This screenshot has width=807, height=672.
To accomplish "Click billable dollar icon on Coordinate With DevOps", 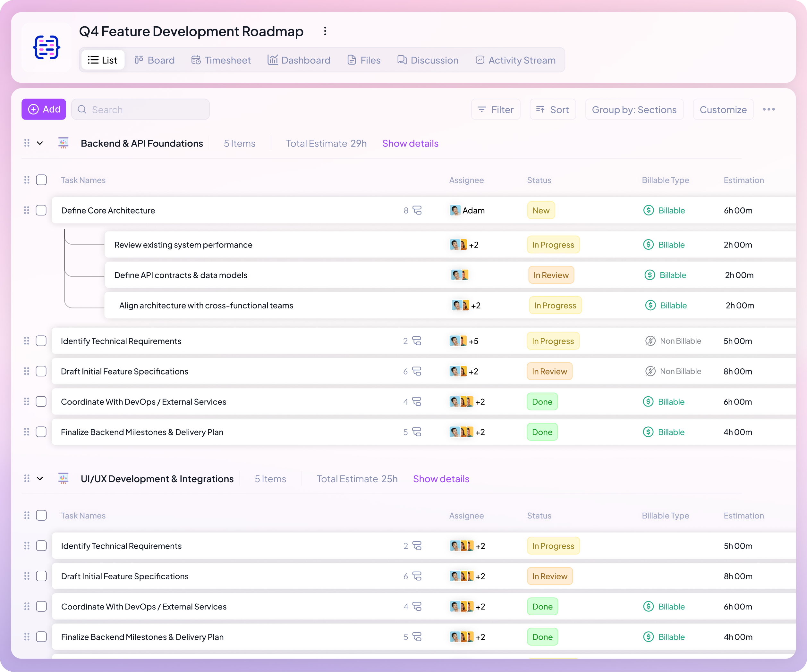I will click(648, 401).
